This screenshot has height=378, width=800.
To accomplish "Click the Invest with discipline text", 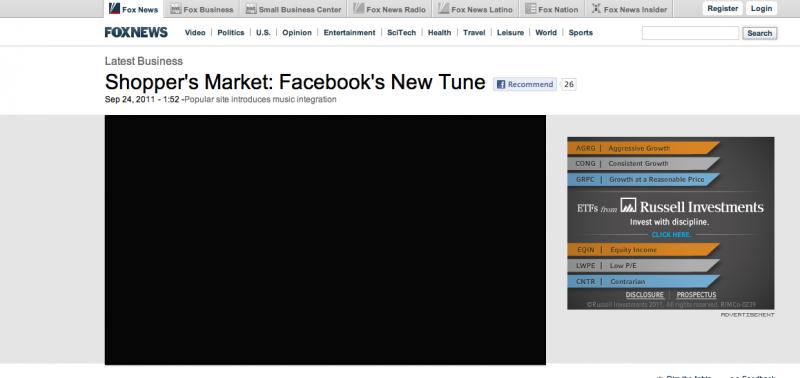I will click(x=669, y=222).
